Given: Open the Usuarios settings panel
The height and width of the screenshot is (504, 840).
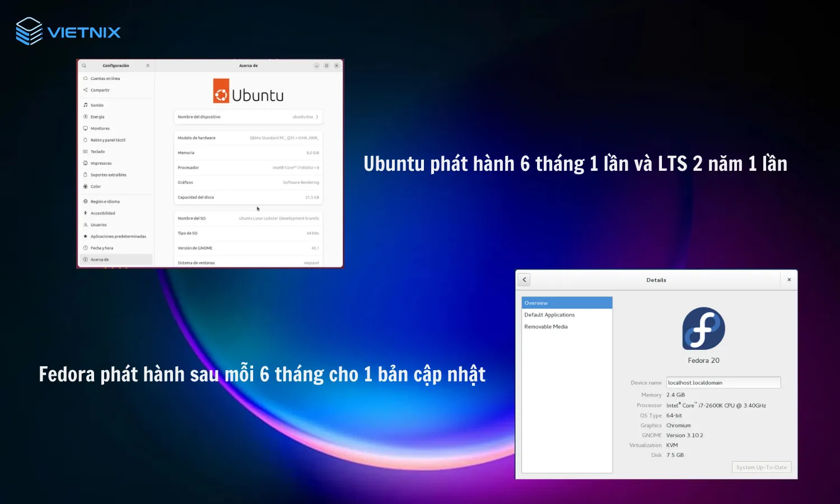Looking at the screenshot, I should [x=116, y=225].
